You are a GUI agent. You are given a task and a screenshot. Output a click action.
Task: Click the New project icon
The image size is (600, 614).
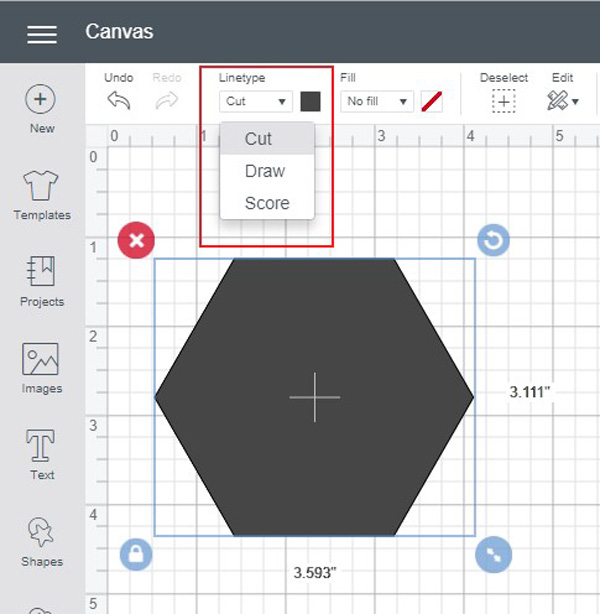click(40, 99)
